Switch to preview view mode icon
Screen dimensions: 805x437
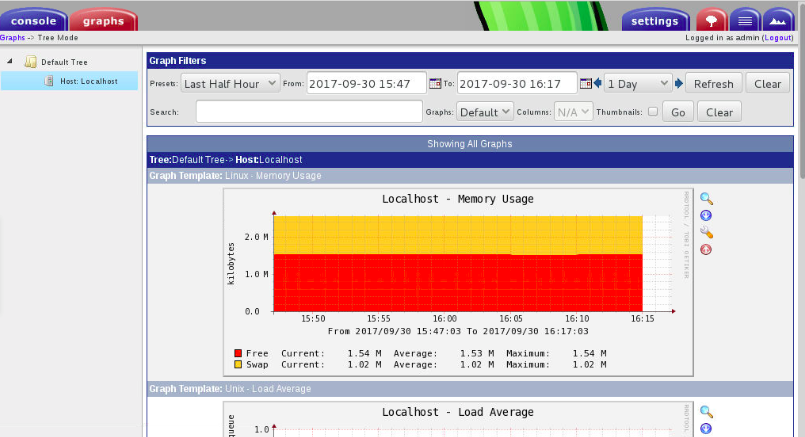[778, 21]
